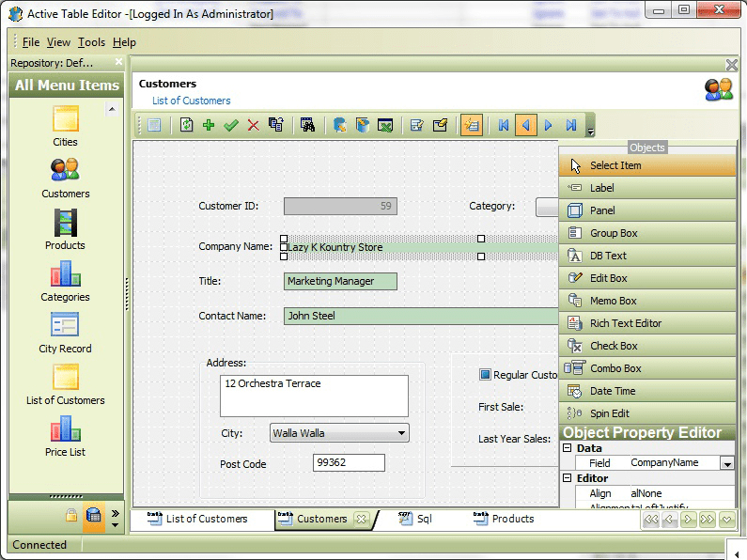Open List of Customers sidebar item
The width and height of the screenshot is (747, 560).
coord(65,384)
